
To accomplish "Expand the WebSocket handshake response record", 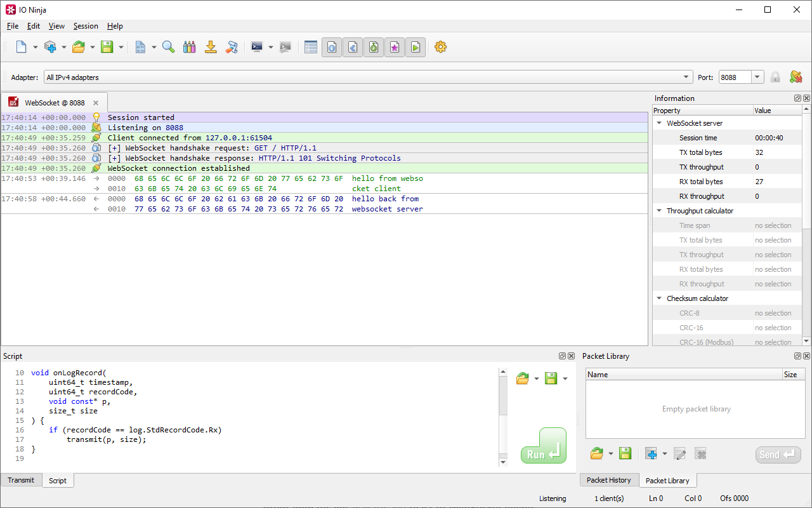I will (114, 158).
